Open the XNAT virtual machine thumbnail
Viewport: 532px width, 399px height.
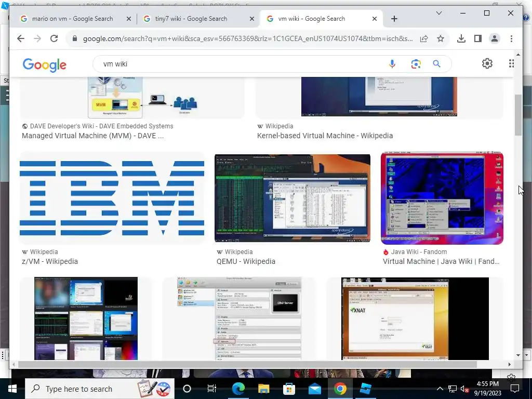click(415, 318)
